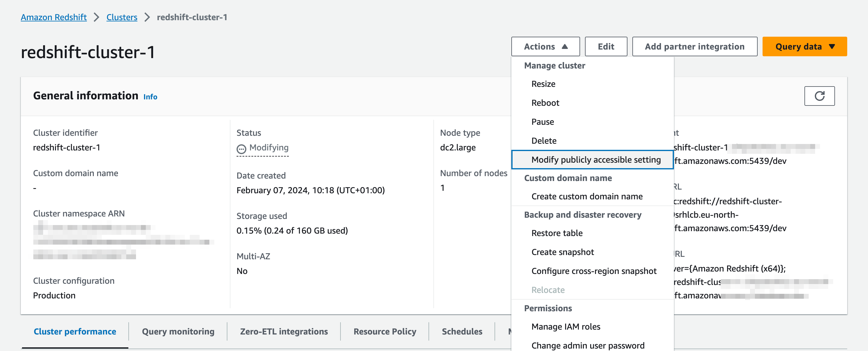Click the Edit button
This screenshot has width=868, height=351.
(x=605, y=46)
